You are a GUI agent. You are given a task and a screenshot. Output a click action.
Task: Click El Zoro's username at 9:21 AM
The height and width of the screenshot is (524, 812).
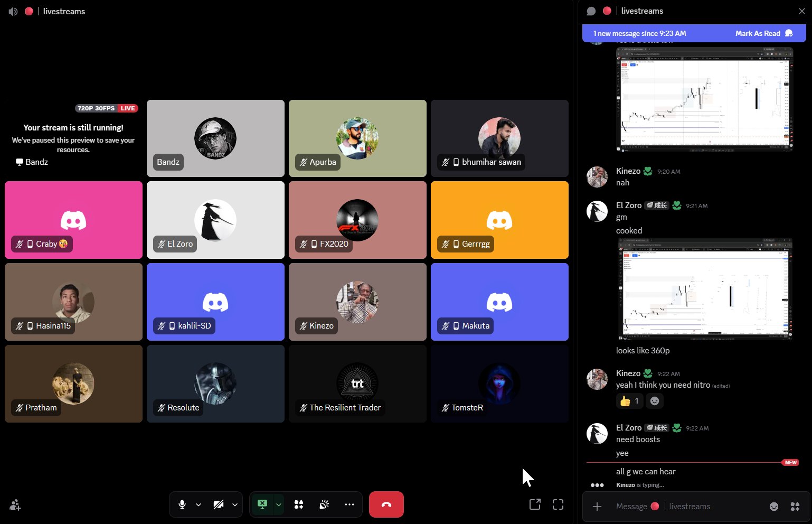(x=629, y=205)
